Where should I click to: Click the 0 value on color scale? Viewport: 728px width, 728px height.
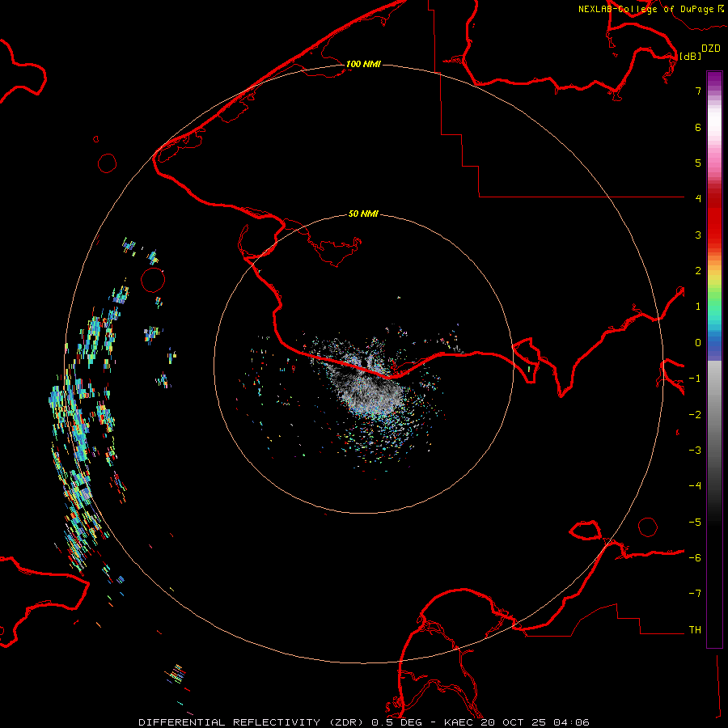pyautogui.click(x=698, y=343)
